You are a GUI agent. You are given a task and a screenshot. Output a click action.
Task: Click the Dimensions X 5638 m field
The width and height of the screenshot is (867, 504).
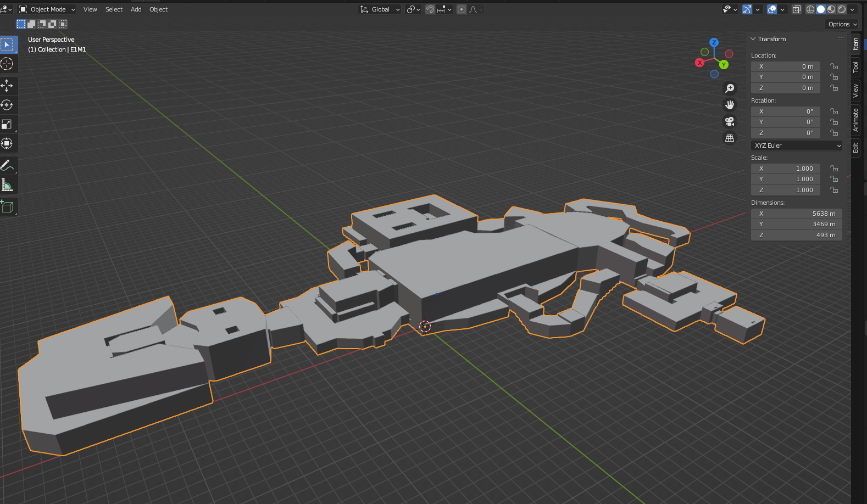(797, 214)
